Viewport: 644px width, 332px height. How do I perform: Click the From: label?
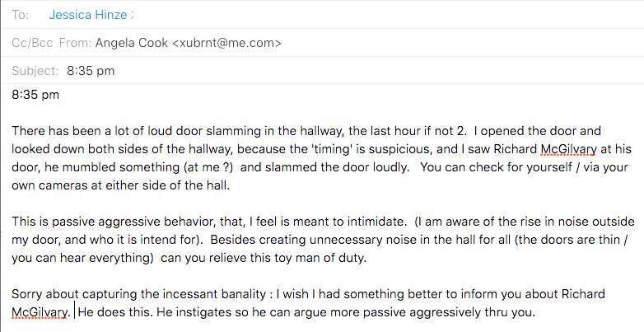75,43
